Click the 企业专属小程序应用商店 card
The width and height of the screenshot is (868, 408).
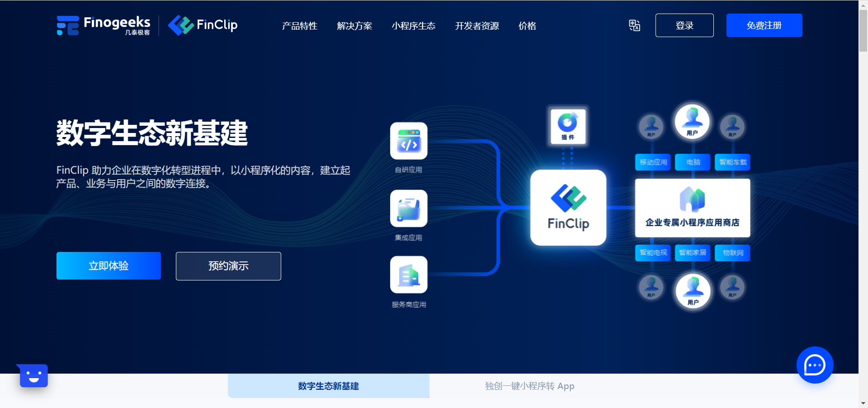[693, 208]
